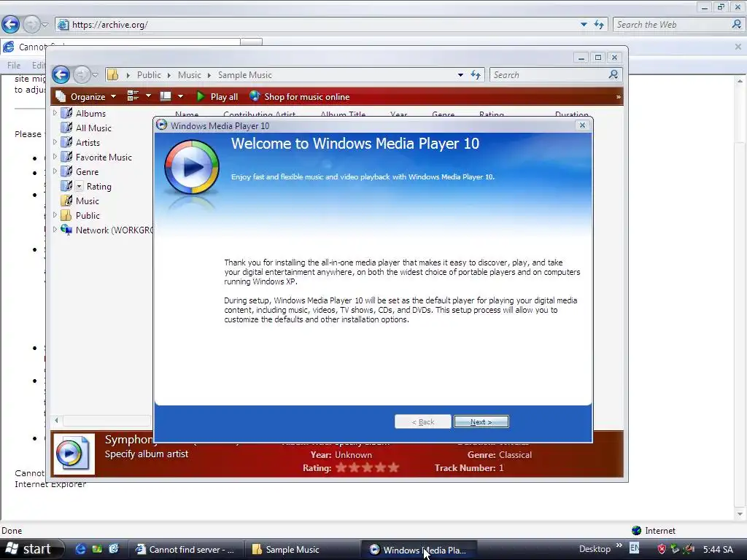
Task: Open the File menu in Internet Explorer
Action: [x=13, y=65]
